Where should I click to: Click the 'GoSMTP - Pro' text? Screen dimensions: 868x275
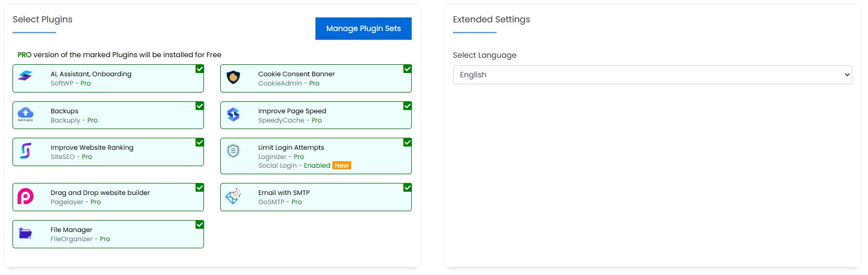(x=280, y=202)
